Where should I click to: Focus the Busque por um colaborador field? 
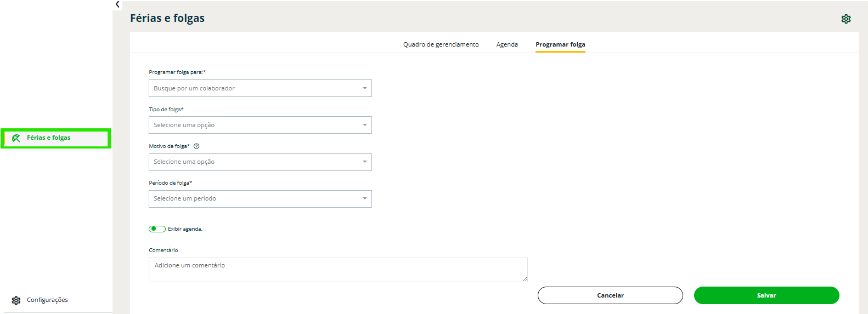click(x=252, y=88)
